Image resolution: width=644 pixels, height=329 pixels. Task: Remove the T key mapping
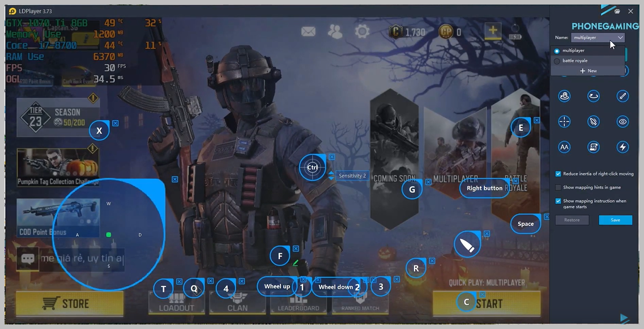click(179, 281)
